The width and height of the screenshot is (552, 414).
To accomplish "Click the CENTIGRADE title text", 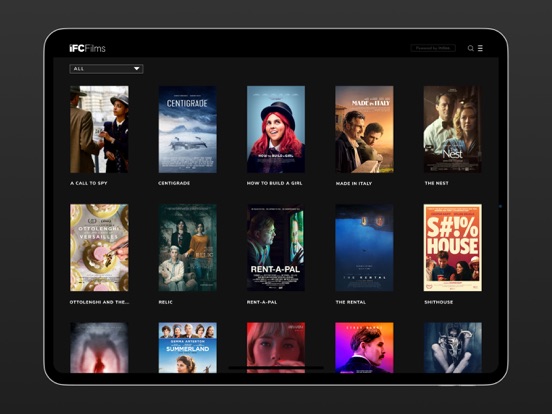I will pyautogui.click(x=174, y=183).
